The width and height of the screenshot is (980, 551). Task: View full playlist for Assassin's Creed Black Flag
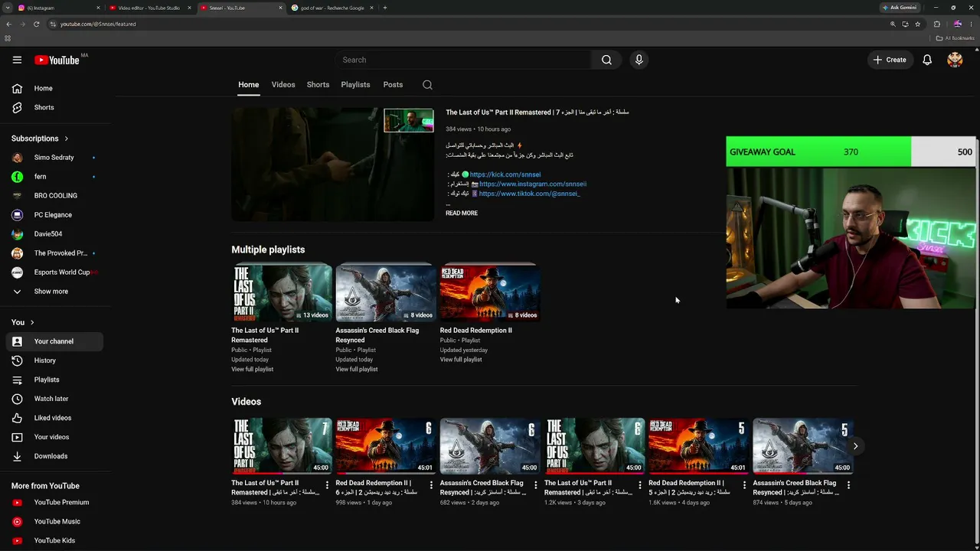[x=357, y=370]
